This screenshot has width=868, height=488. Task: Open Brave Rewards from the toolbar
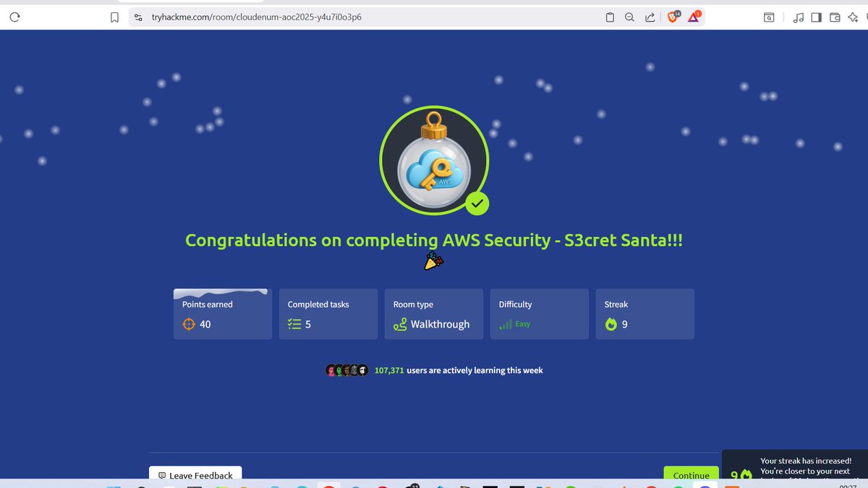pos(693,17)
